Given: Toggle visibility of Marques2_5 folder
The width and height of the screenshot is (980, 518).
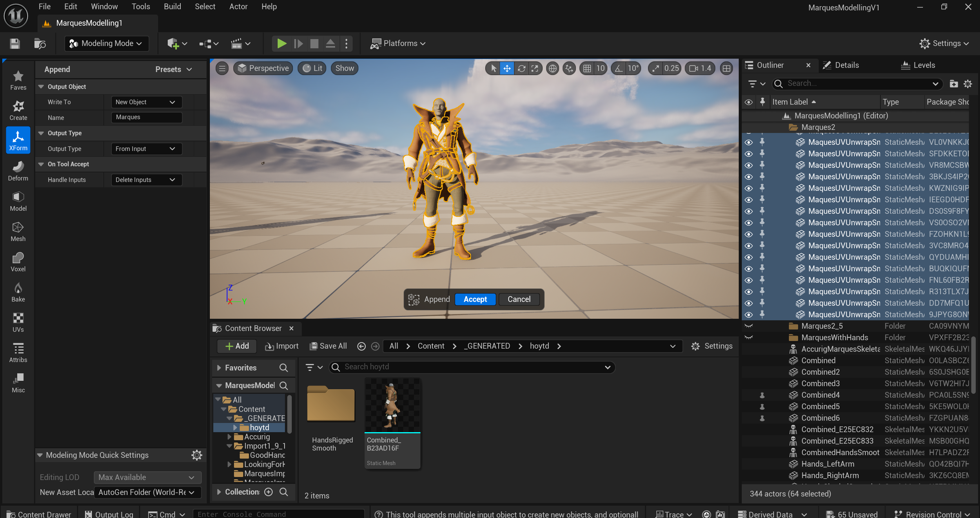Looking at the screenshot, I should (x=748, y=326).
